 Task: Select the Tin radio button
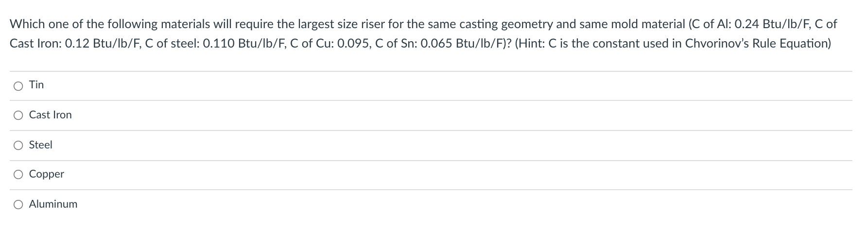point(18,86)
